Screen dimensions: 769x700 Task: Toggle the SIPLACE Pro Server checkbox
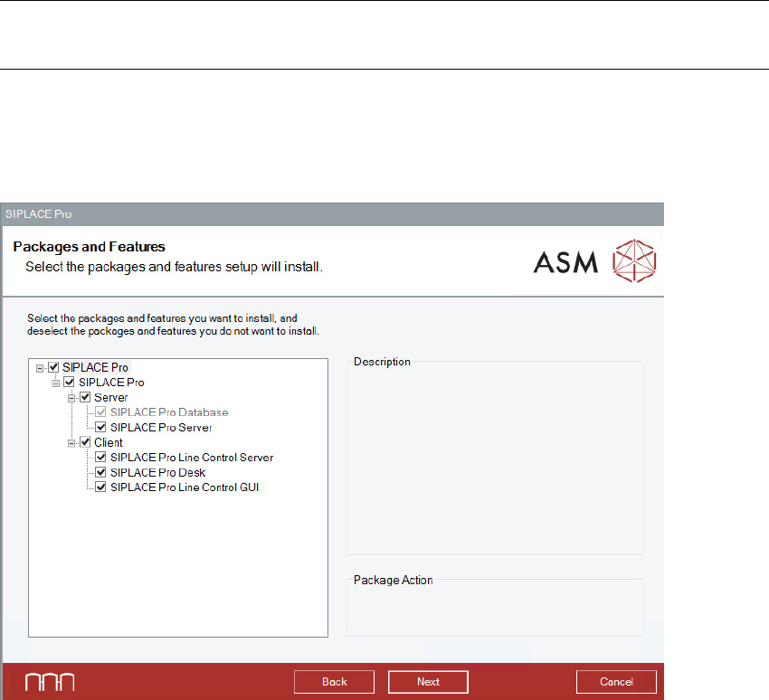(x=100, y=428)
